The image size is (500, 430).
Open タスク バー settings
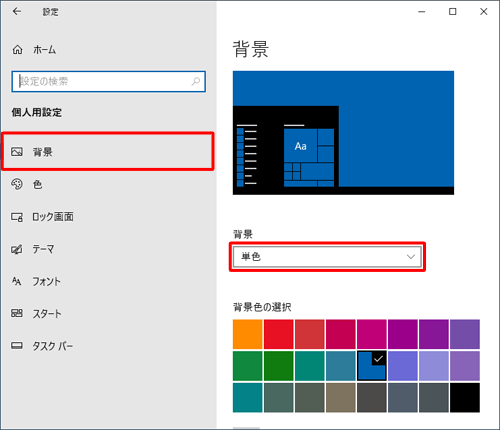point(109,346)
